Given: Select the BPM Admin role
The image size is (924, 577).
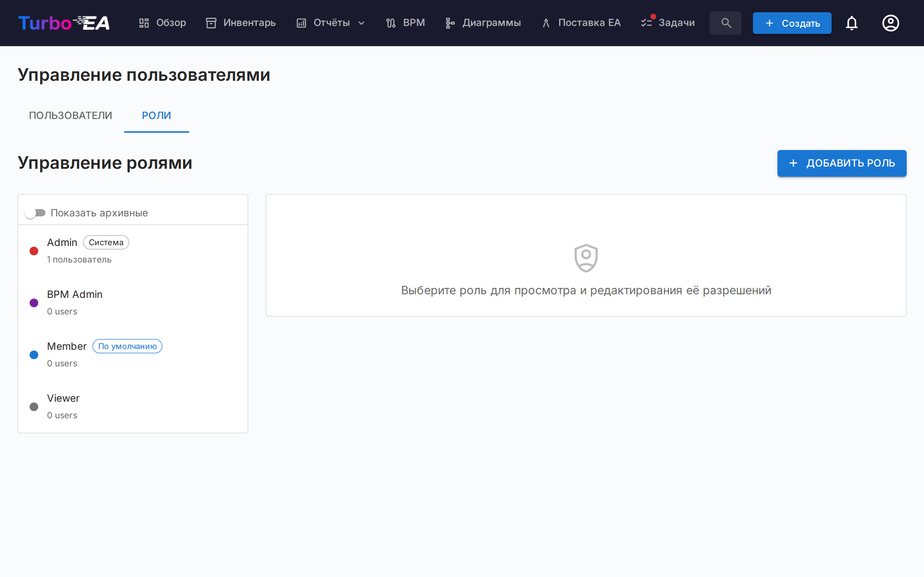Looking at the screenshot, I should (75, 302).
